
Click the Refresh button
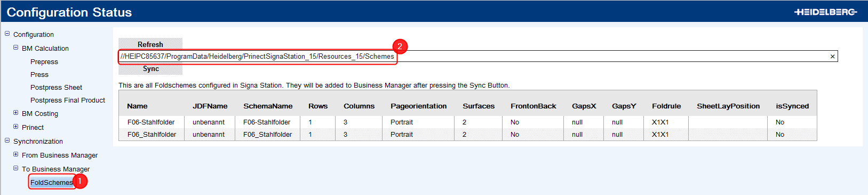150,44
